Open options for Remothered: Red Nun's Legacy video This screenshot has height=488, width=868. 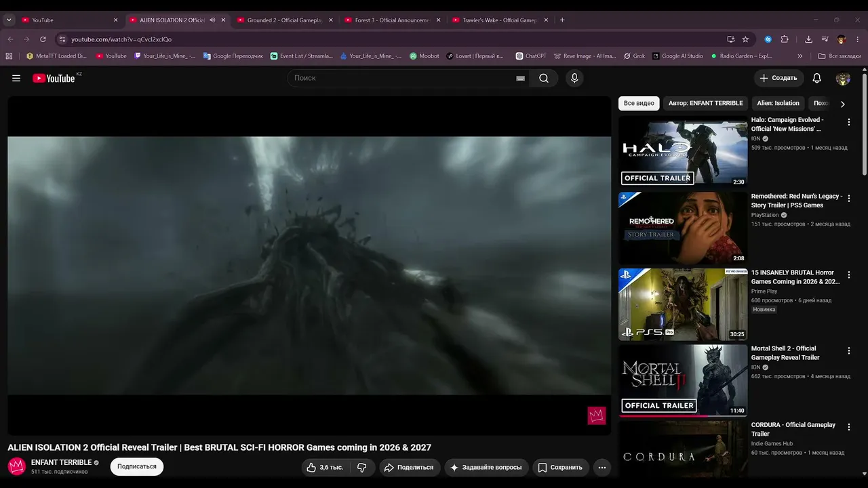(x=848, y=199)
